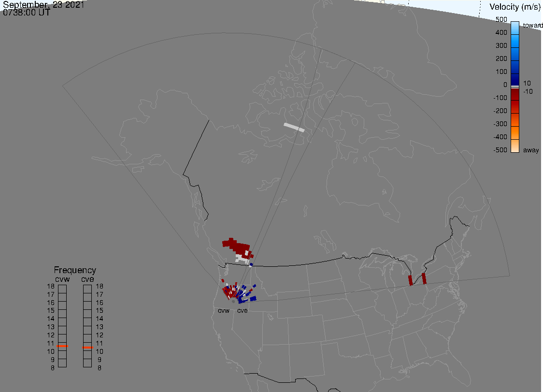Click the right dark red strip near Lake Erie
543x392 pixels.
tap(424, 279)
